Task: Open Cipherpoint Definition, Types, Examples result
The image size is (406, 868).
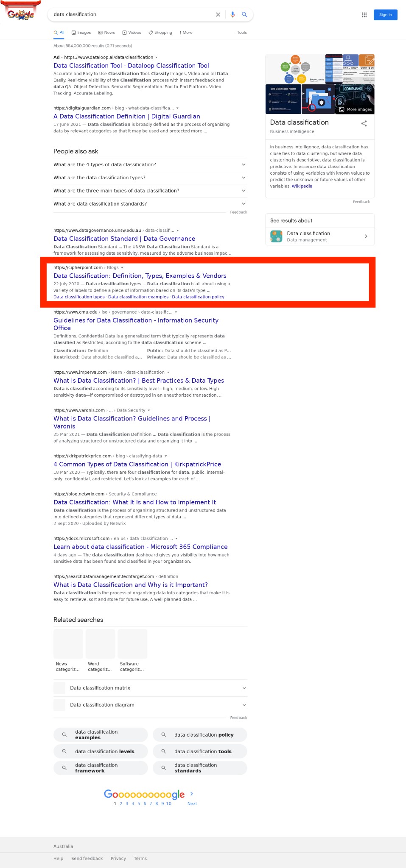Action: pyautogui.click(x=140, y=276)
